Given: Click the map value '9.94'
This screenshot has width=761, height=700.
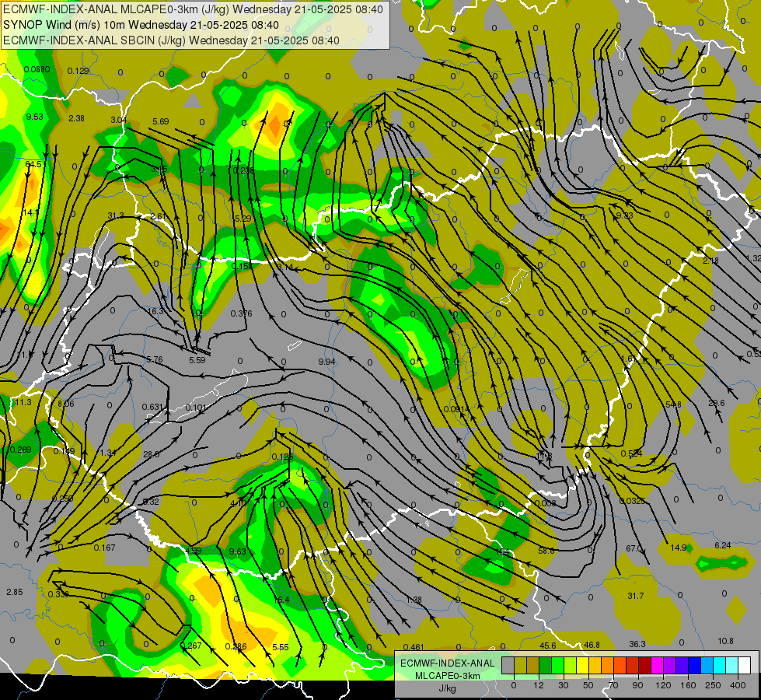Looking at the screenshot, I should click(x=326, y=362).
